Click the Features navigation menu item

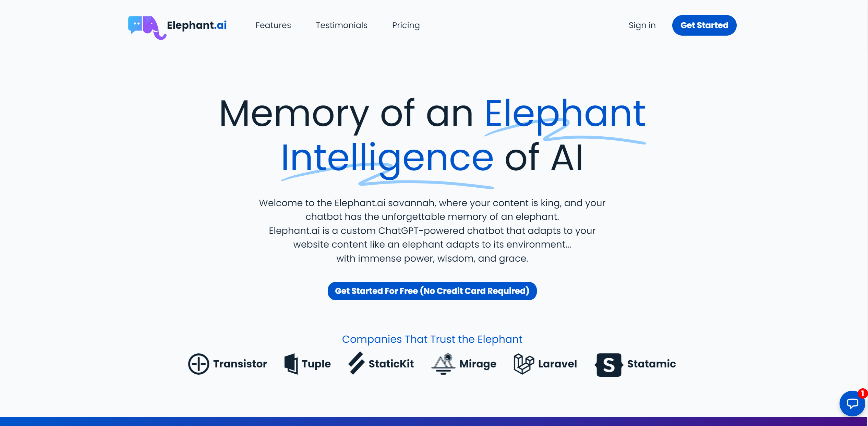click(x=273, y=25)
